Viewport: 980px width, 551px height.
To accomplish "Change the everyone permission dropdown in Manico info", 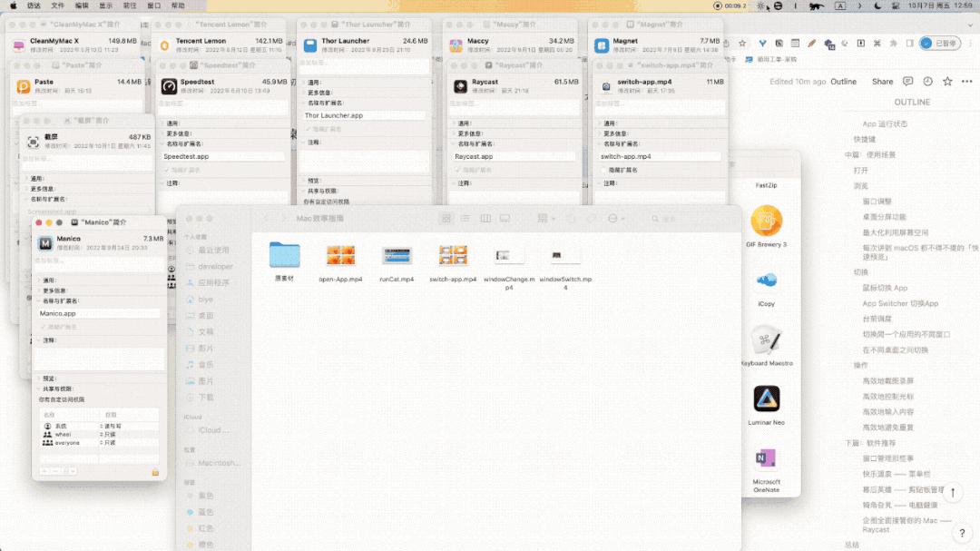I will tap(108, 442).
